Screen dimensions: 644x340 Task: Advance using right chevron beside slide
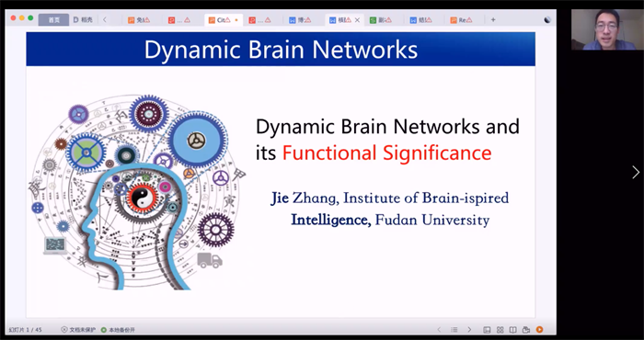[x=636, y=172]
